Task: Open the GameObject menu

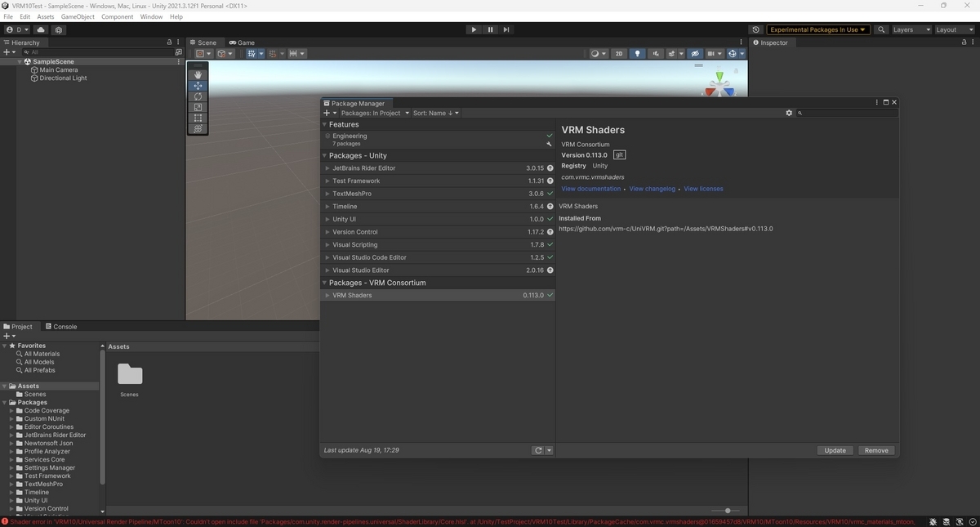Action: (x=78, y=16)
